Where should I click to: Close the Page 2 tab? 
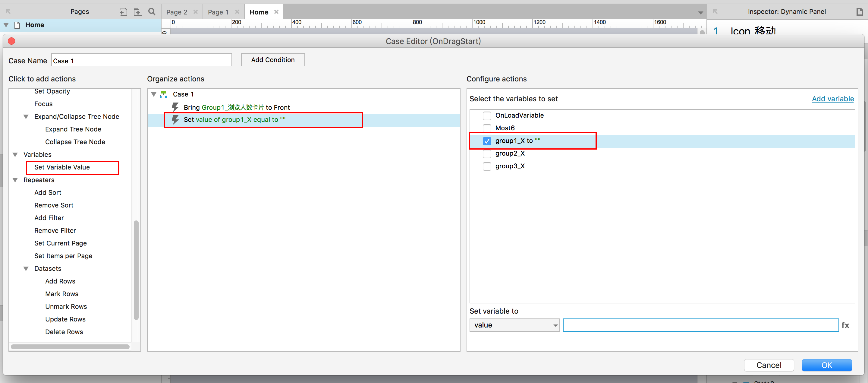click(196, 12)
